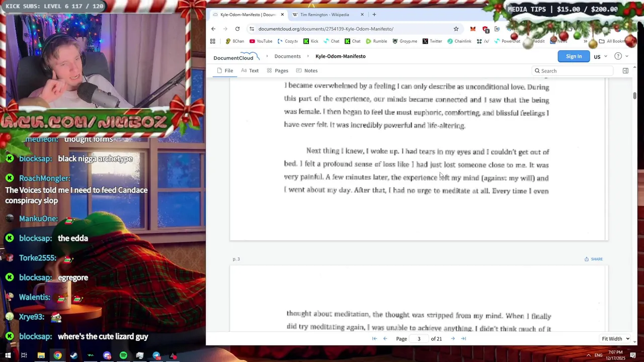Open the /x/ bookmark
This screenshot has width=644, height=362.
tap(483, 41)
